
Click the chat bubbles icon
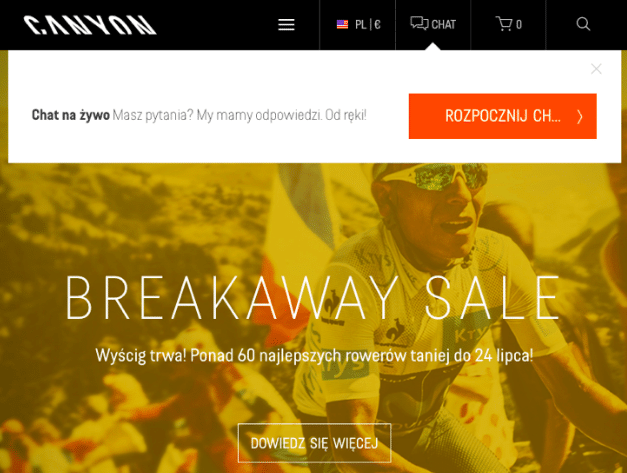point(419,23)
